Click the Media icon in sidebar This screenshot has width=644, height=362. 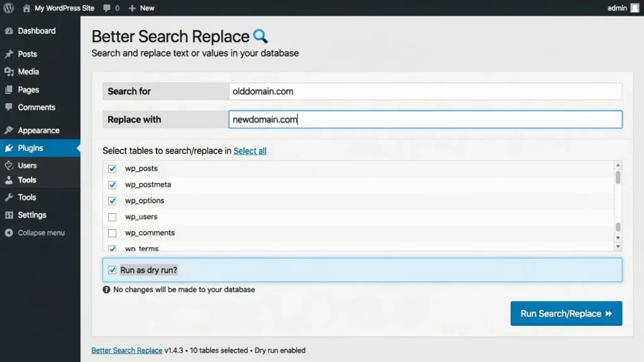[x=9, y=72]
